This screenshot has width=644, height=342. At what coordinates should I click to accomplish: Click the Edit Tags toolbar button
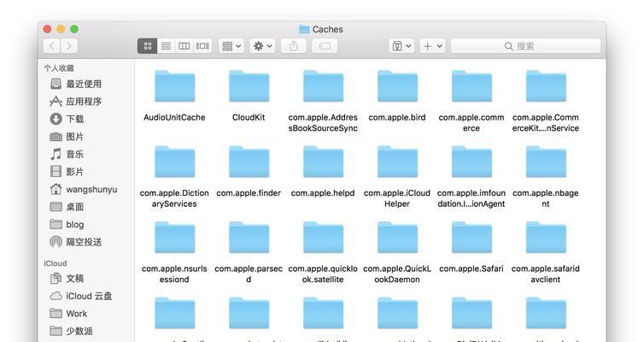[325, 46]
